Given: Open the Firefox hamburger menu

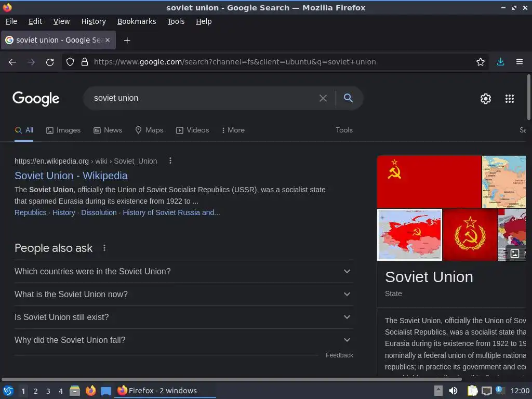Looking at the screenshot, I should [520, 62].
